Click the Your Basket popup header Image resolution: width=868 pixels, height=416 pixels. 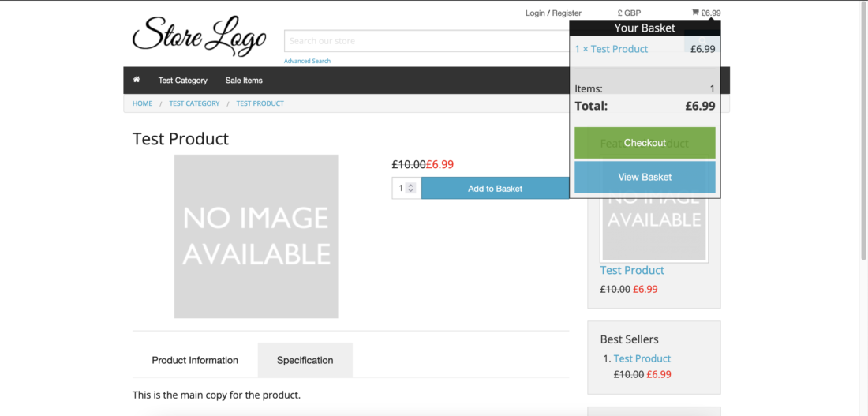pyautogui.click(x=645, y=28)
